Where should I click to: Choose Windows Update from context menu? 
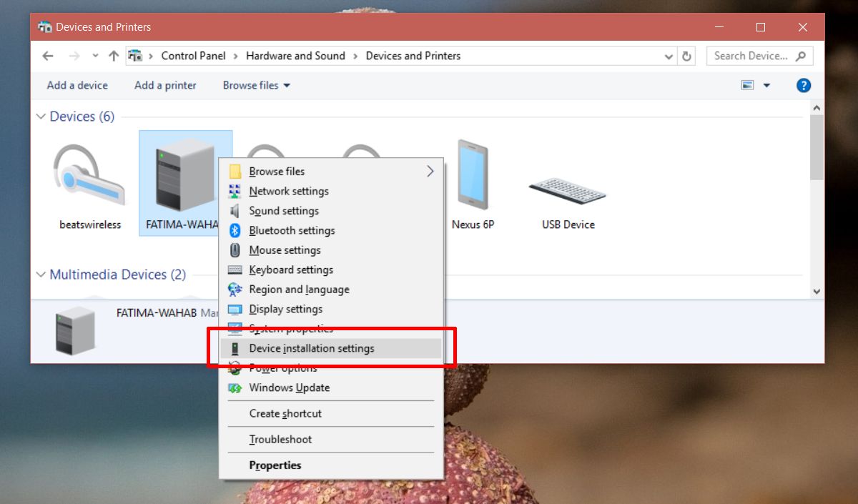(330, 387)
